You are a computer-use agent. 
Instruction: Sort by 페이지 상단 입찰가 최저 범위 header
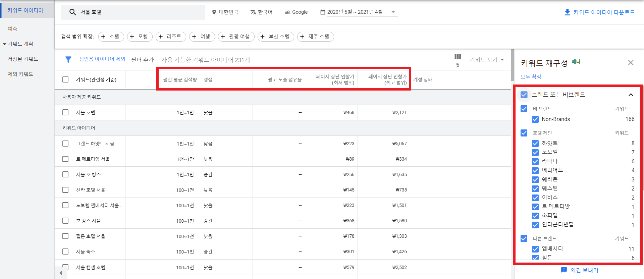point(335,79)
